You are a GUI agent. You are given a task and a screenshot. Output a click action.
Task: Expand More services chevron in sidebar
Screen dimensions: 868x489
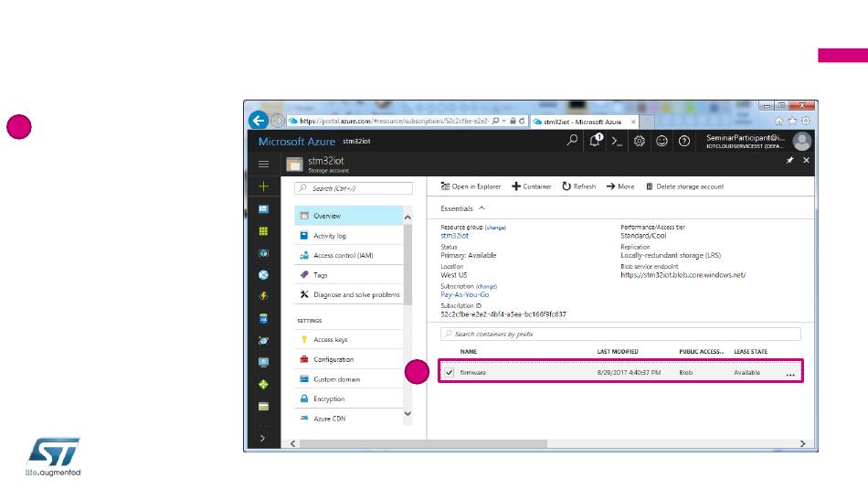pyautogui.click(x=262, y=438)
